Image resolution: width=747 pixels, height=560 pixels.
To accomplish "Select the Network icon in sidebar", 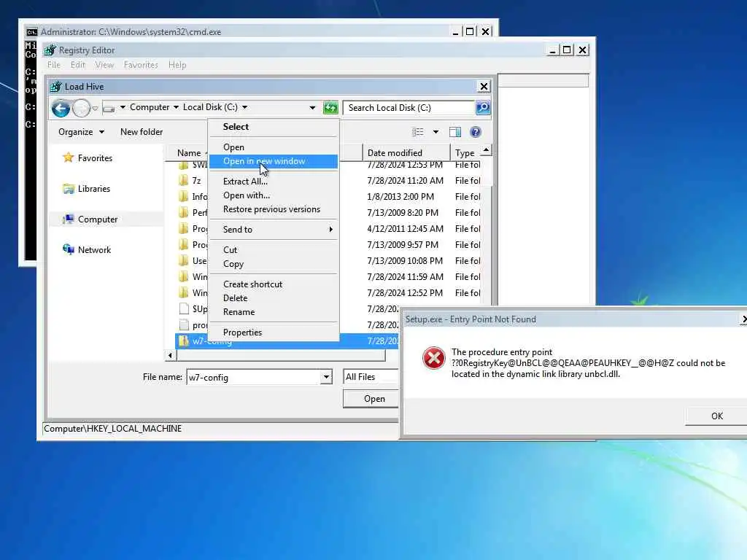I will [69, 249].
